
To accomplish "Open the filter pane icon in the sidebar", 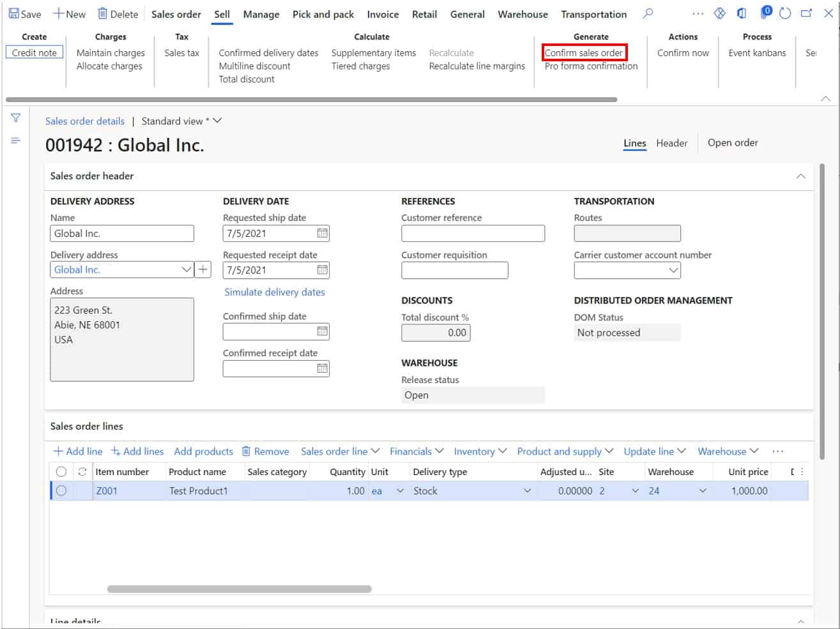I will tap(15, 117).
